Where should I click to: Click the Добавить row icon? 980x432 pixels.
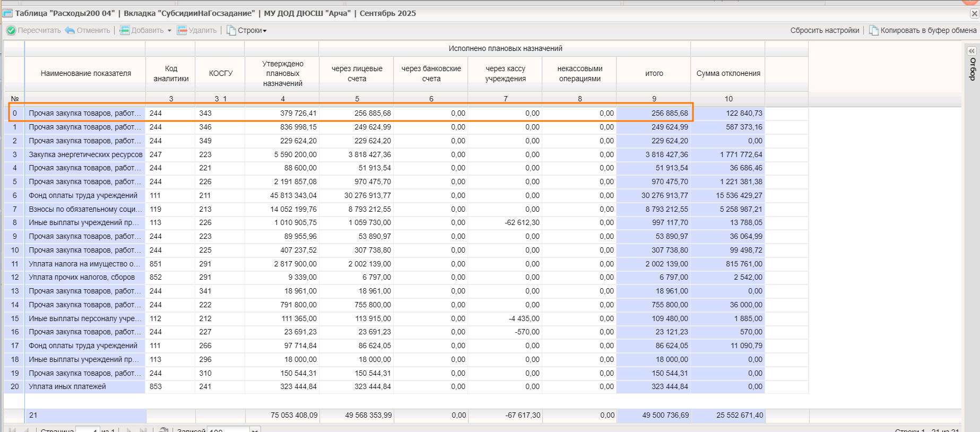[x=125, y=30]
